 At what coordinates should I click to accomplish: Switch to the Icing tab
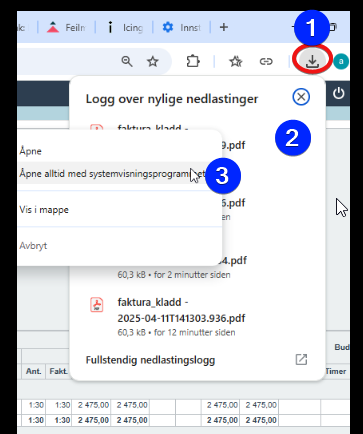point(125,27)
